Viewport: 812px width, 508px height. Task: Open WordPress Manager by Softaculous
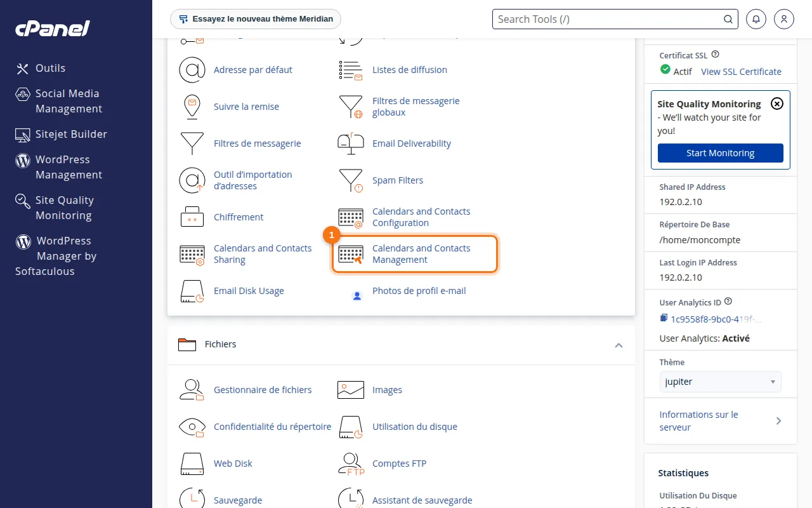pyautogui.click(x=56, y=256)
